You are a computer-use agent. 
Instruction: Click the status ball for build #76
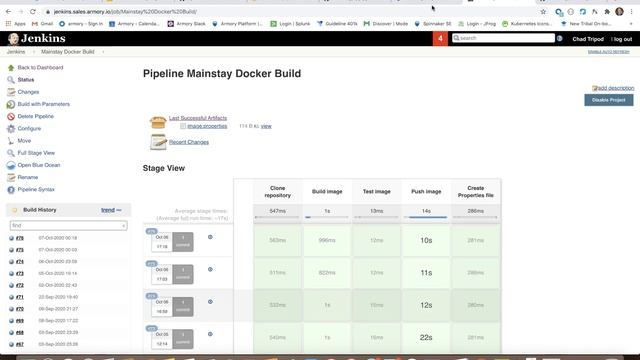coord(11,238)
